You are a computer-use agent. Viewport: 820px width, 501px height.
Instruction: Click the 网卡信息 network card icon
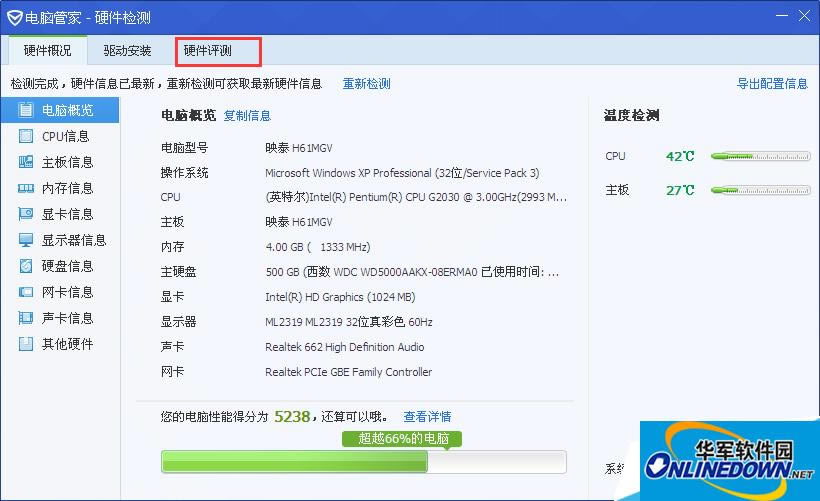(x=25, y=292)
